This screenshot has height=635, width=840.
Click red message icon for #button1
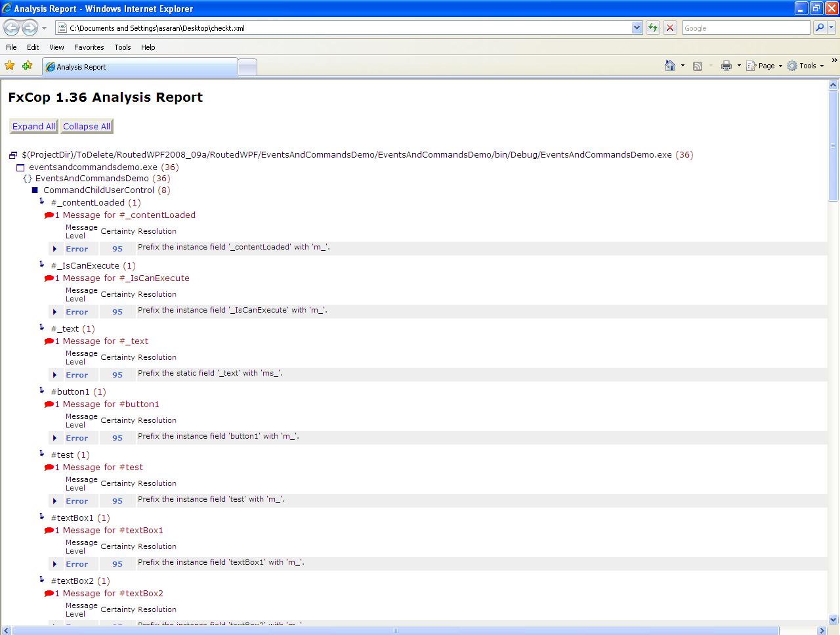click(x=49, y=405)
